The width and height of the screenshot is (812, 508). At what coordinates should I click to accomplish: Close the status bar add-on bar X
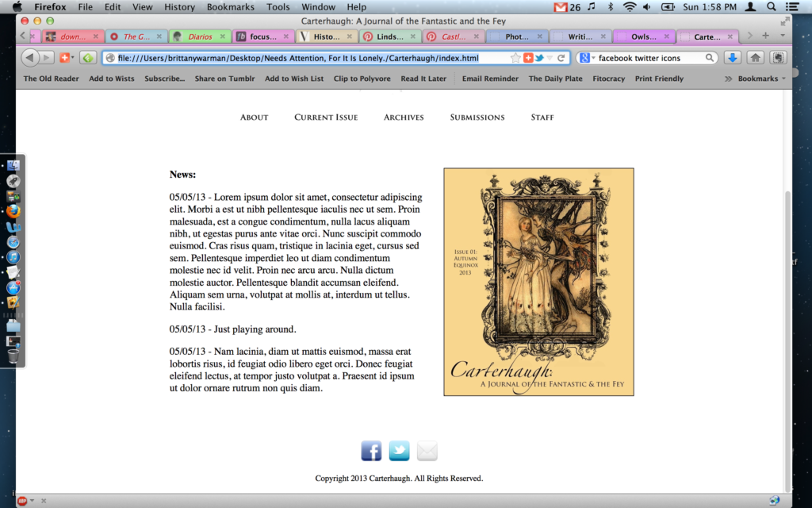point(44,501)
